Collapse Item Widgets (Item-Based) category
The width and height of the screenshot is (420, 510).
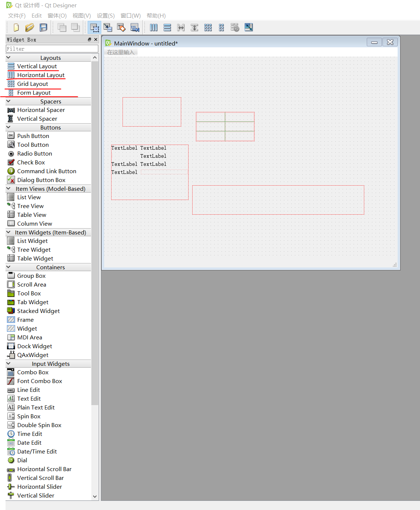[x=8, y=232]
